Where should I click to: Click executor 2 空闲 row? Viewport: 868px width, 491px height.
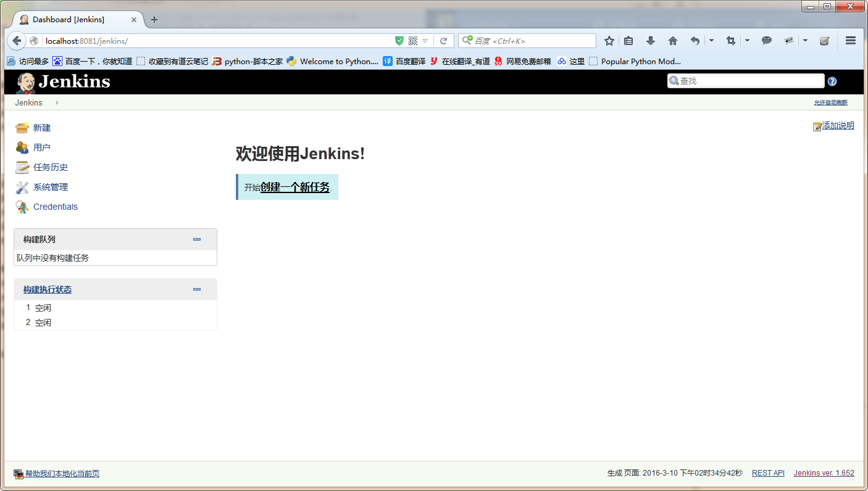click(115, 323)
